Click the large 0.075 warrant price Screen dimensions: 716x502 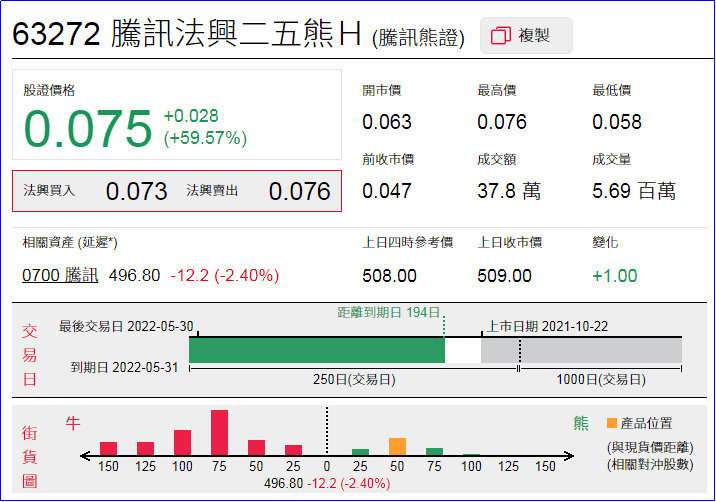point(87,128)
